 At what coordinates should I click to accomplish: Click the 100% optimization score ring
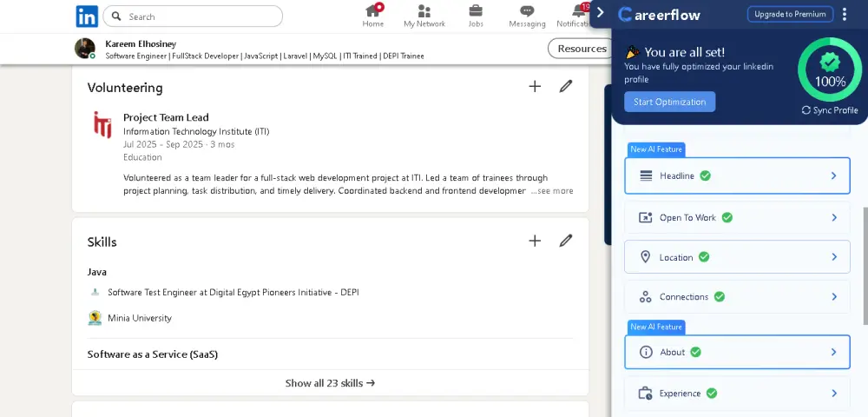coord(829,69)
